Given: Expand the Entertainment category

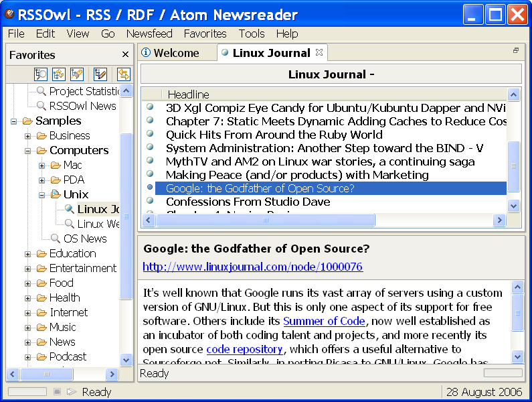Looking at the screenshot, I should pyautogui.click(x=28, y=269).
